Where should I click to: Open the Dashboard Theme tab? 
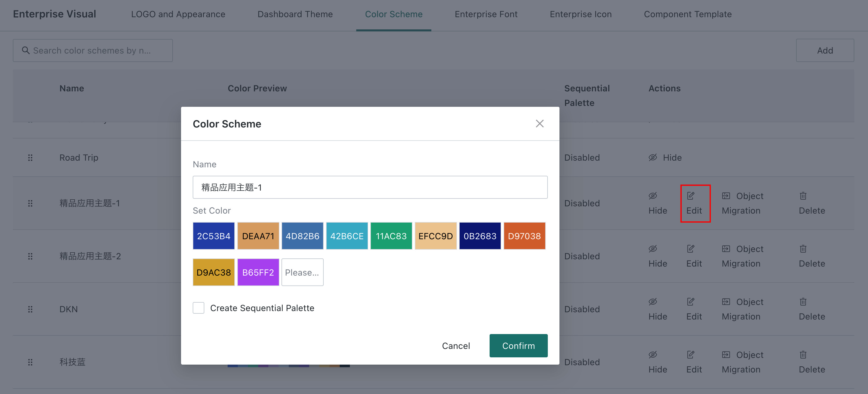pos(295,14)
